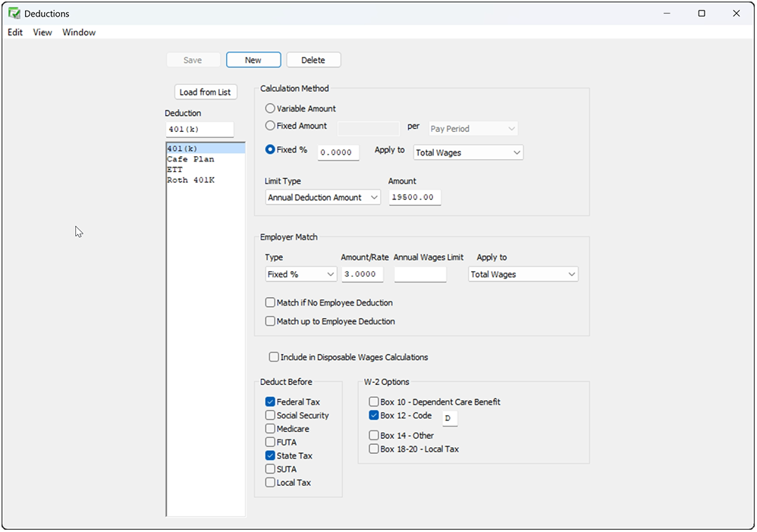The image size is (757, 532).
Task: Click the Delete button
Action: pos(313,60)
